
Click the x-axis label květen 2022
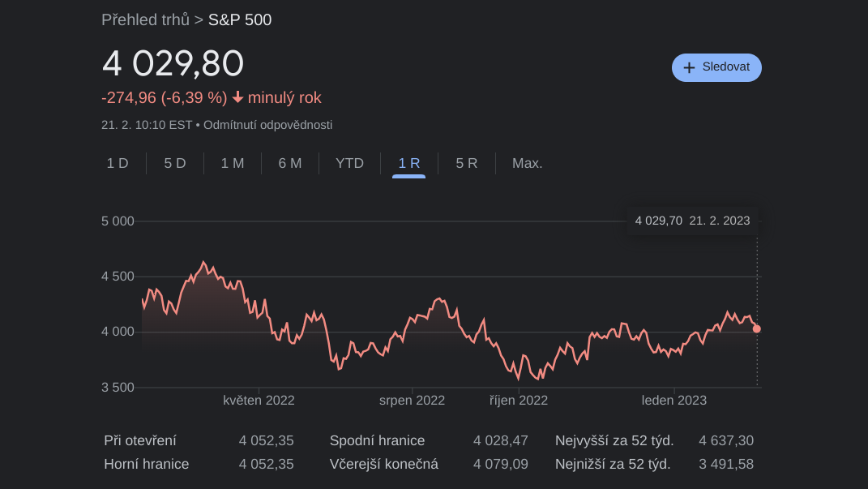[259, 401]
